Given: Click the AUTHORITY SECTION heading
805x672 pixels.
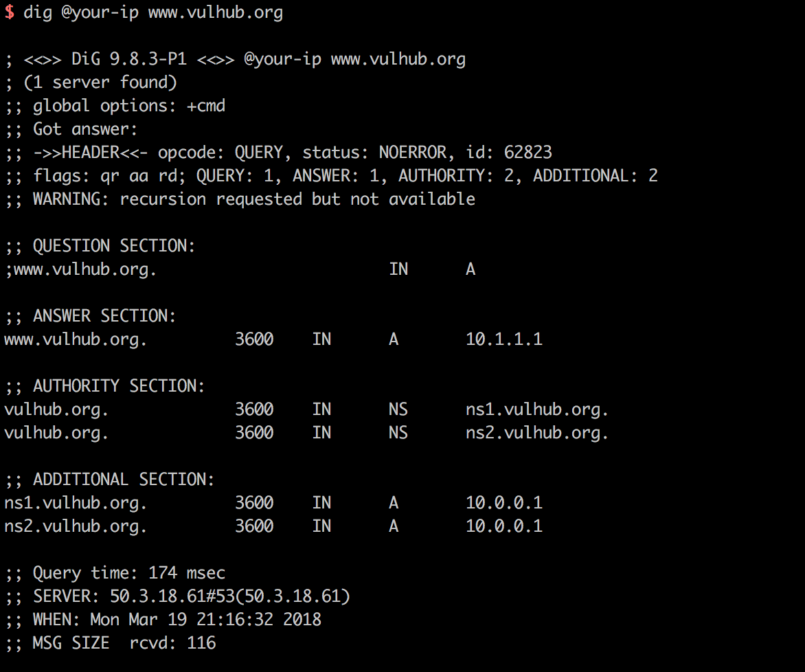Looking at the screenshot, I should pos(104,386).
